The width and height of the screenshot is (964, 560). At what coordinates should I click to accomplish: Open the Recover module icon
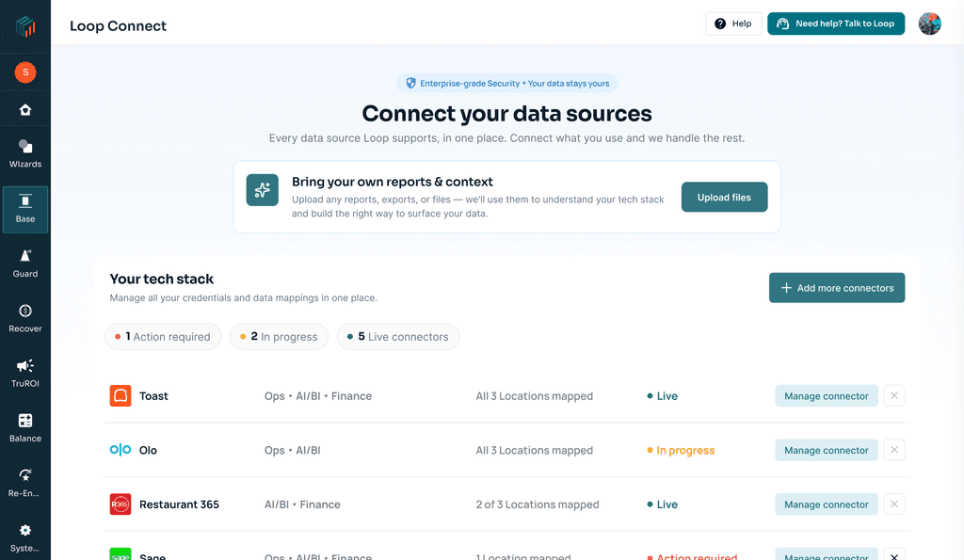[25, 311]
